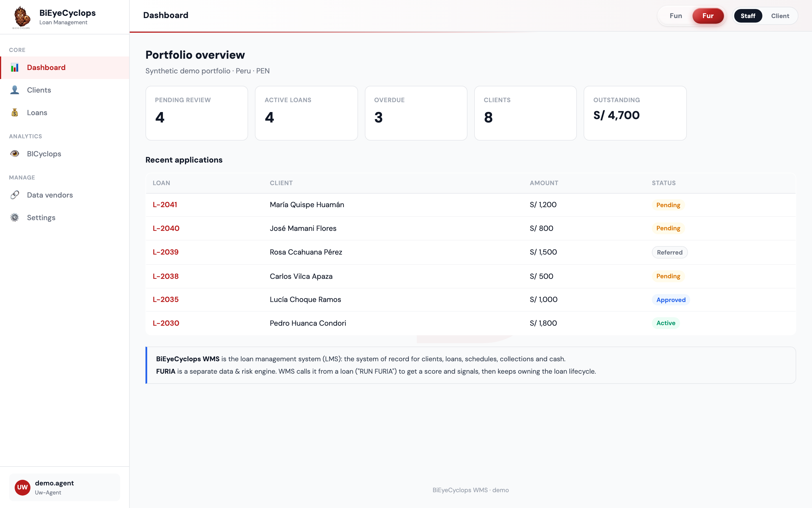The height and width of the screenshot is (508, 812).
Task: Click the Settings gear icon
Action: coord(14,217)
